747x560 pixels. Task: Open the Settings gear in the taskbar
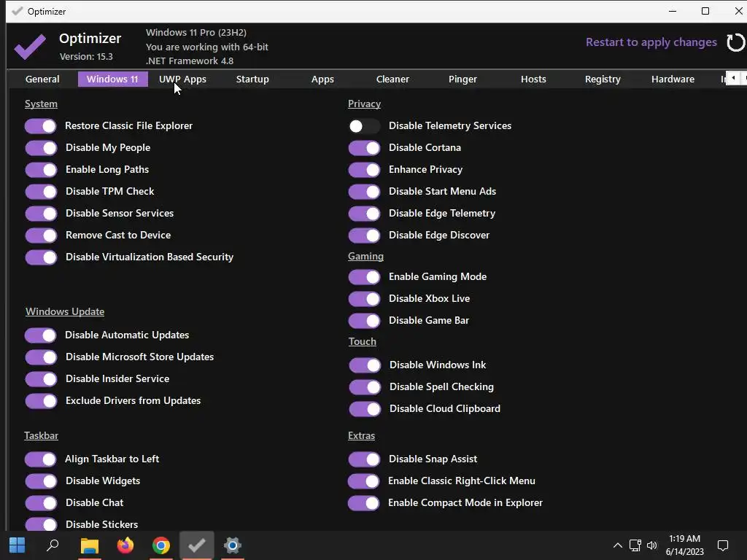(233, 545)
